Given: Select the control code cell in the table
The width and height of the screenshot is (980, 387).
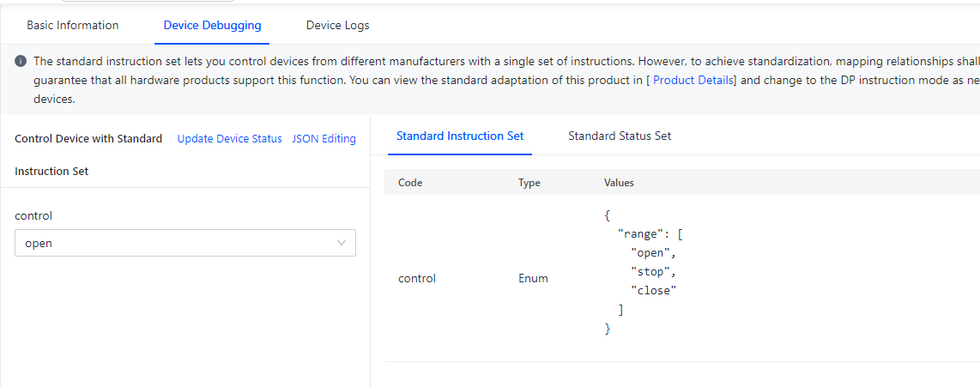Looking at the screenshot, I should [x=417, y=279].
